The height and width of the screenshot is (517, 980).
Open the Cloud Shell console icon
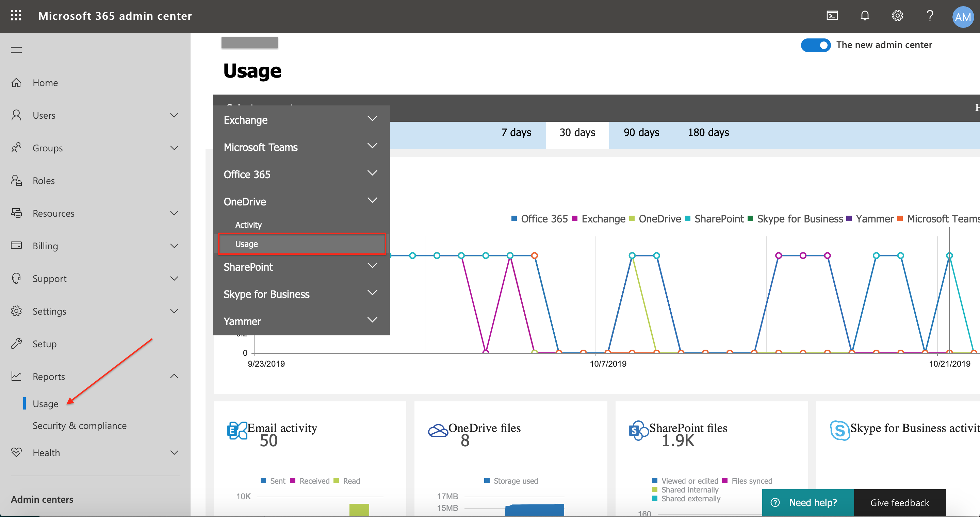[832, 16]
